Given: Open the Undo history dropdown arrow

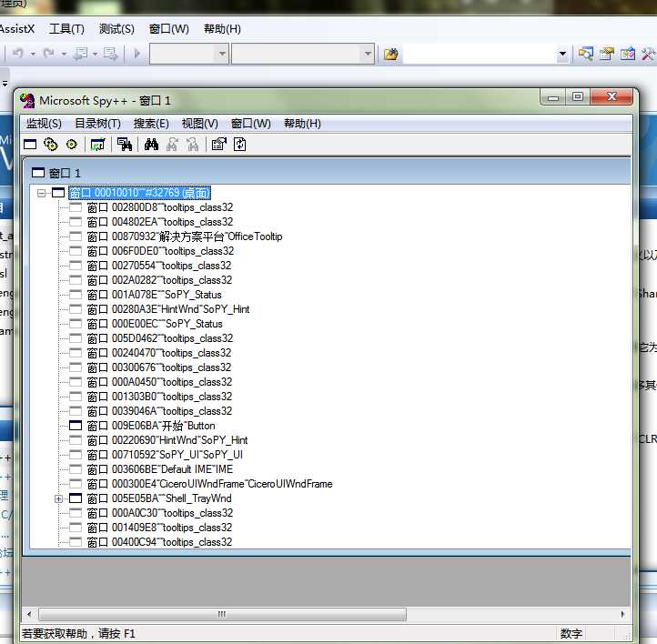Looking at the screenshot, I should pos(33,54).
